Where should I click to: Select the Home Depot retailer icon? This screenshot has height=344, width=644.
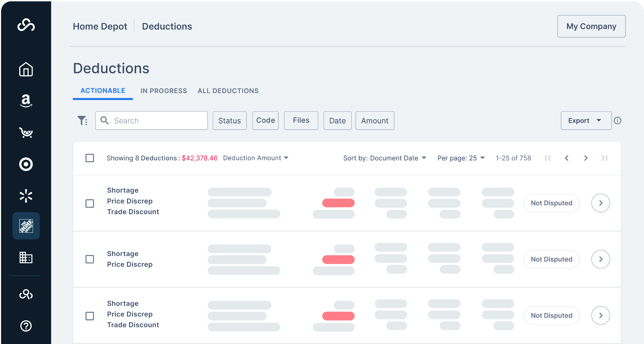[x=26, y=226]
